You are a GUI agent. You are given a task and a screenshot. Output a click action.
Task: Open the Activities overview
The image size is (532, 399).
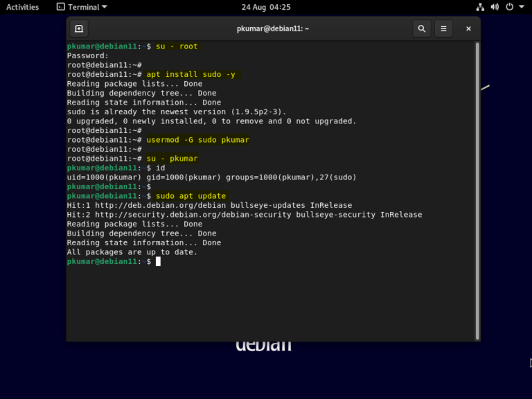pyautogui.click(x=22, y=7)
